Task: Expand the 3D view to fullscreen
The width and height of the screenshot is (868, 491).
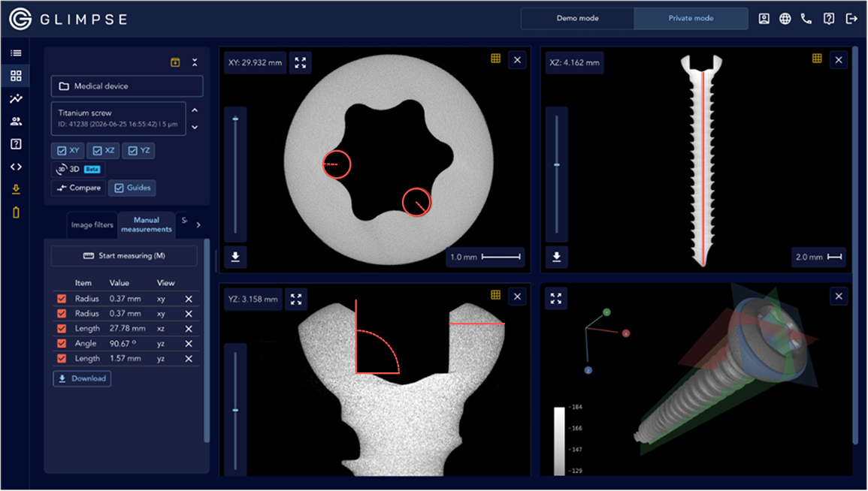Action: pyautogui.click(x=556, y=299)
